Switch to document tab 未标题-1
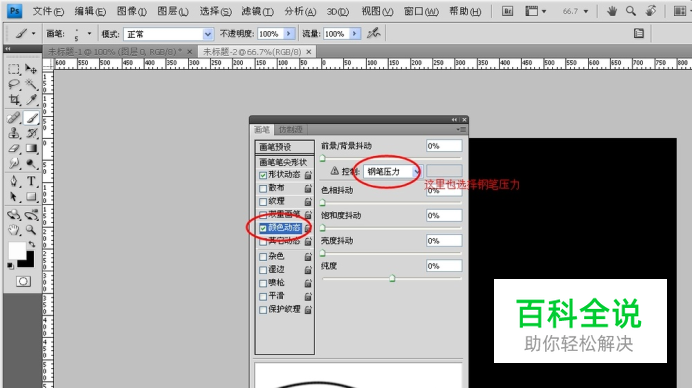The height and width of the screenshot is (388, 692). pos(115,52)
